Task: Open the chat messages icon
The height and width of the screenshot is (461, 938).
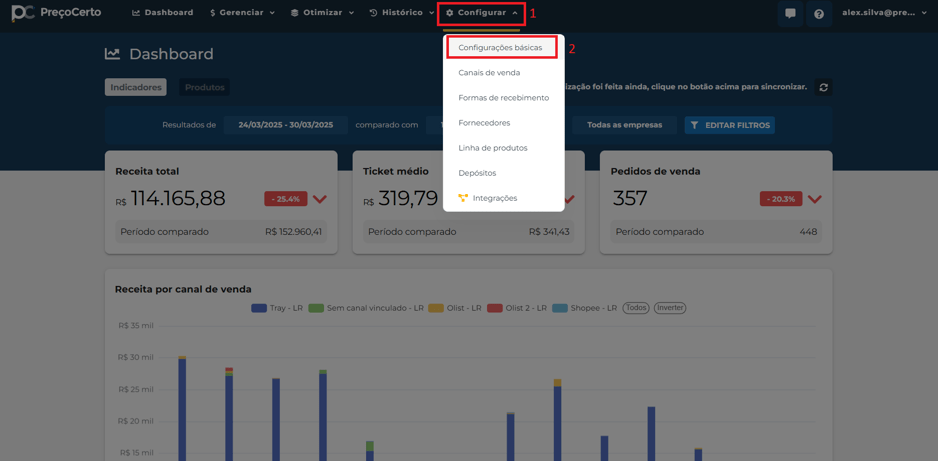Action: 790,14
